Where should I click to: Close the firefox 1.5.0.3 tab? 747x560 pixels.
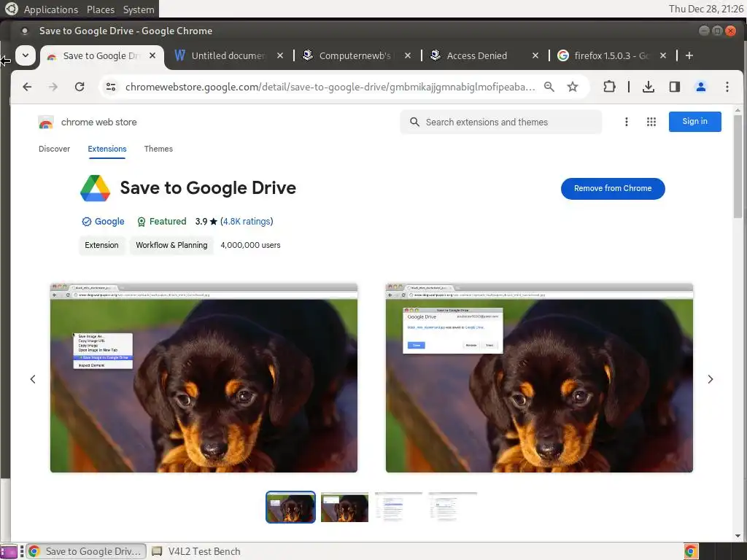coord(663,55)
